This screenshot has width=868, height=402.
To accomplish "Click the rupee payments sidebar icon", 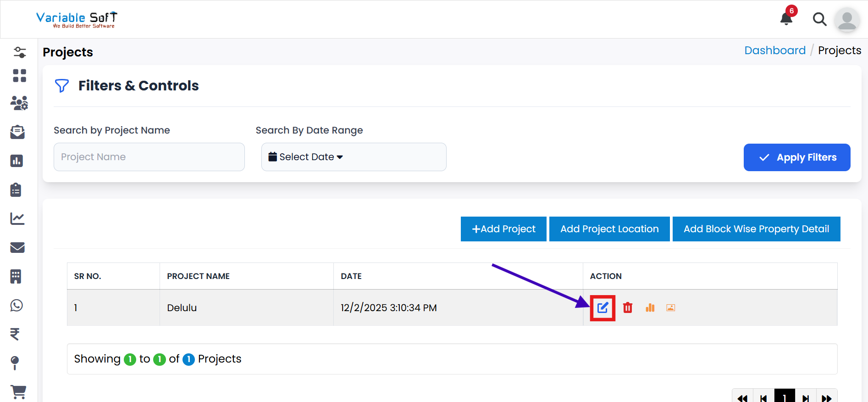I will (15, 334).
